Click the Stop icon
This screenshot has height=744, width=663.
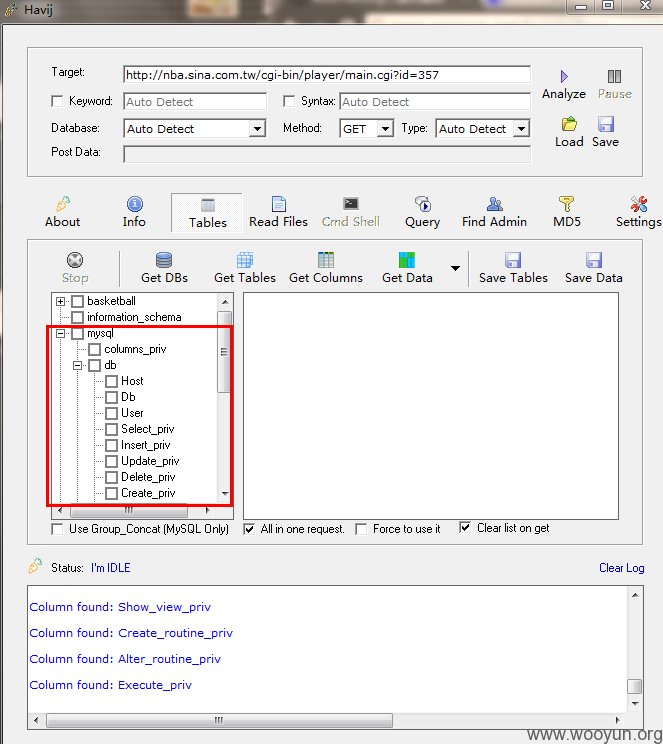point(75,260)
